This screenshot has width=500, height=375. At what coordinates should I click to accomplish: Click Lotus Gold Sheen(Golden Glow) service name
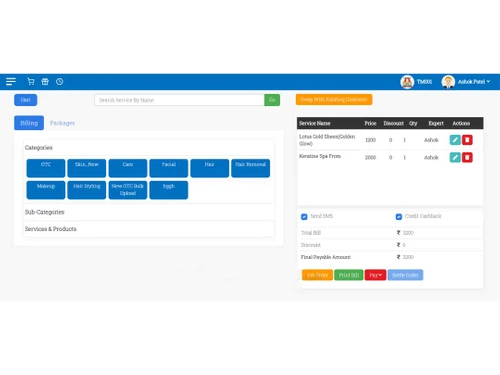click(x=327, y=140)
